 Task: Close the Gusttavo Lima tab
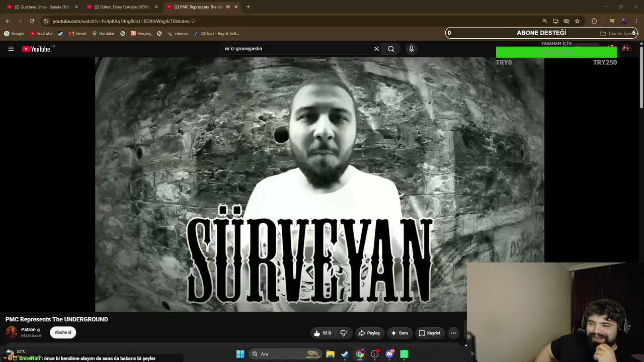[76, 7]
